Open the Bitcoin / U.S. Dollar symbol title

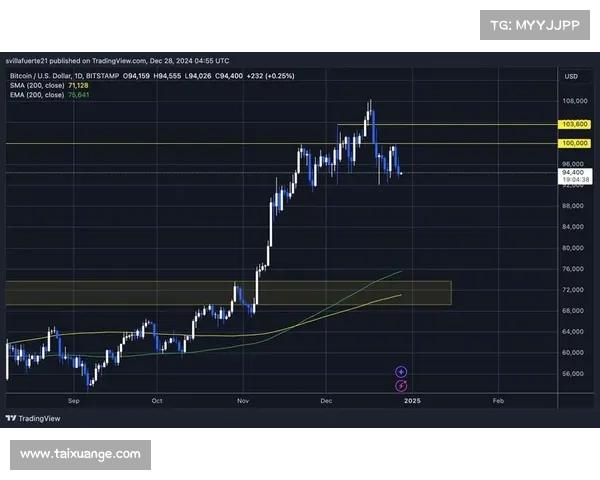48,77
